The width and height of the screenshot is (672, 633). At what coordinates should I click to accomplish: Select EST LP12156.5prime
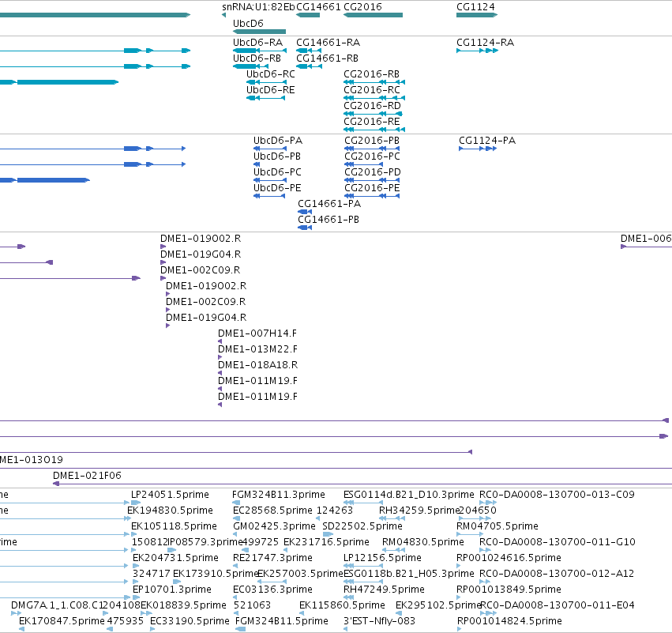tap(383, 558)
